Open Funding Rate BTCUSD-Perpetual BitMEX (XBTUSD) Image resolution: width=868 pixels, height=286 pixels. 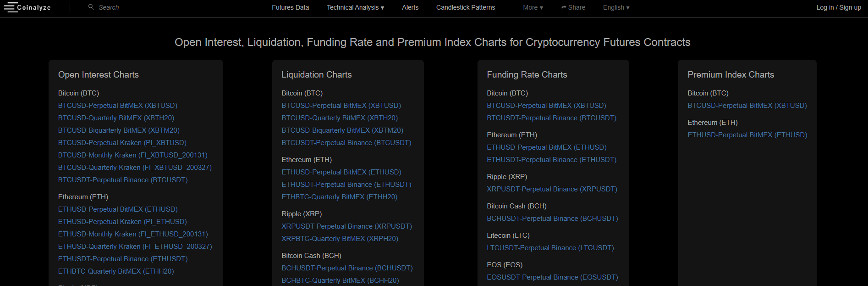tap(546, 106)
